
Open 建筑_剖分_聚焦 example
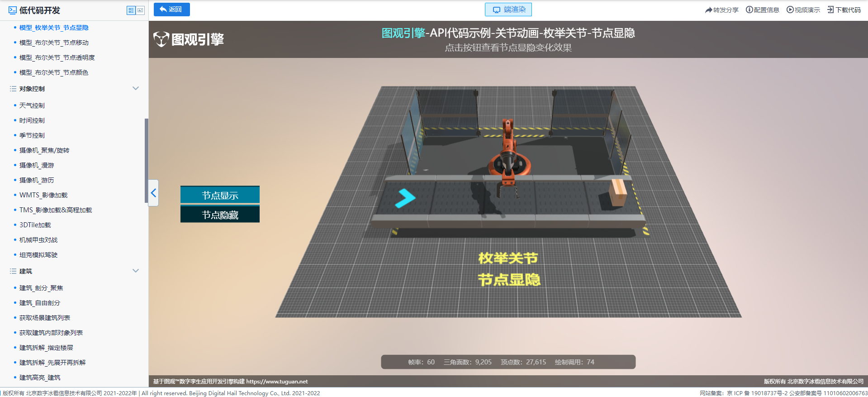click(x=41, y=288)
